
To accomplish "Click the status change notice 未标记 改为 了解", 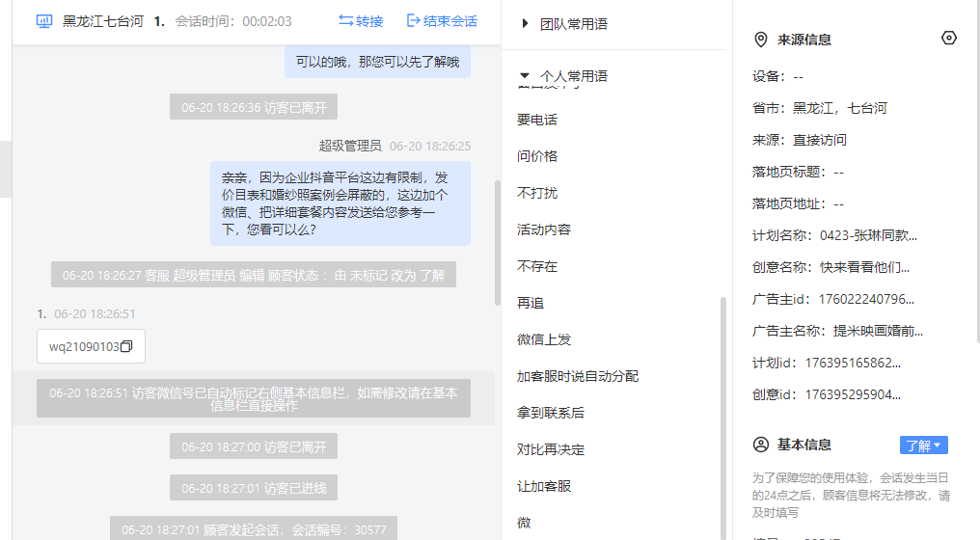I will pos(254,275).
